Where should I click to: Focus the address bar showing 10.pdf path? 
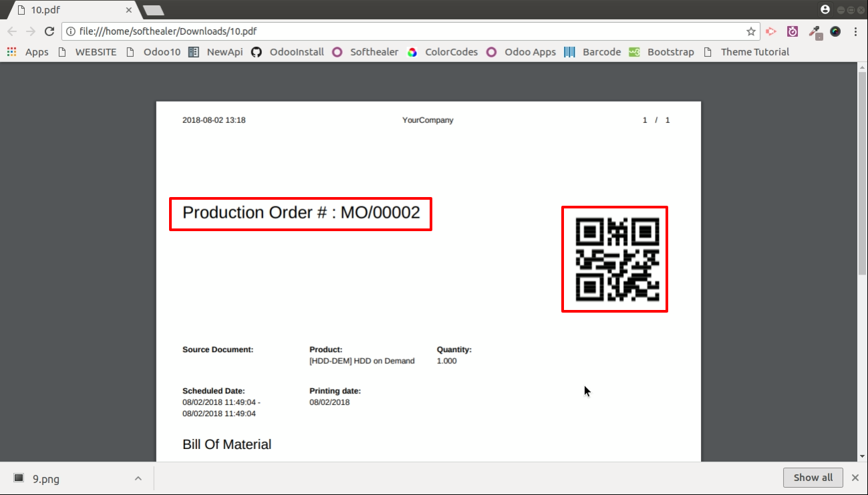[411, 31]
